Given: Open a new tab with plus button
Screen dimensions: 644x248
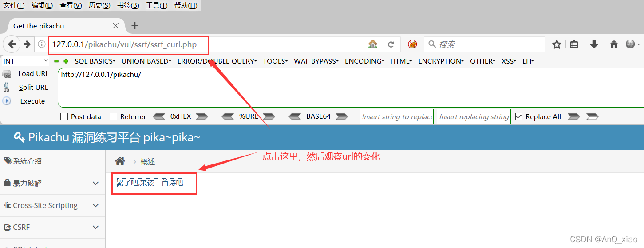Looking at the screenshot, I should [x=135, y=26].
